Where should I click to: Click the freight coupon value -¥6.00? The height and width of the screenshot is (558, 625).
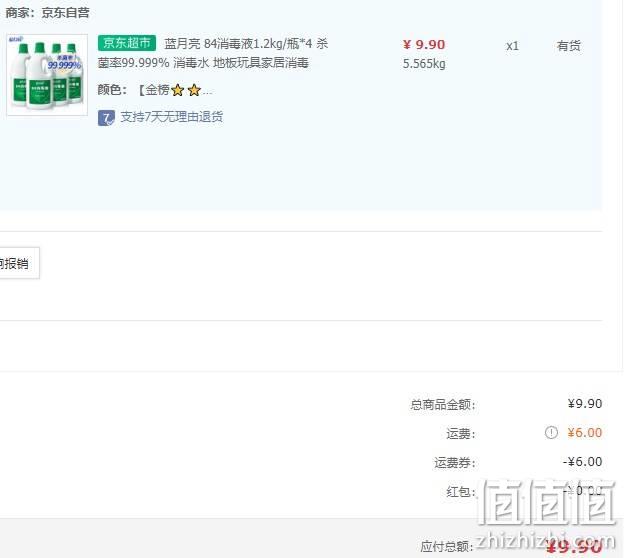pyautogui.click(x=582, y=462)
